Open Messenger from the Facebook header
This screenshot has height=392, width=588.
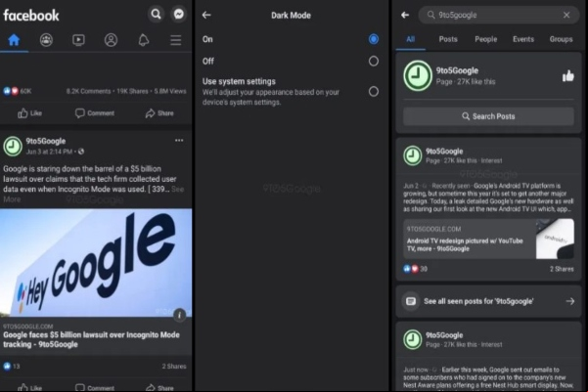point(179,15)
